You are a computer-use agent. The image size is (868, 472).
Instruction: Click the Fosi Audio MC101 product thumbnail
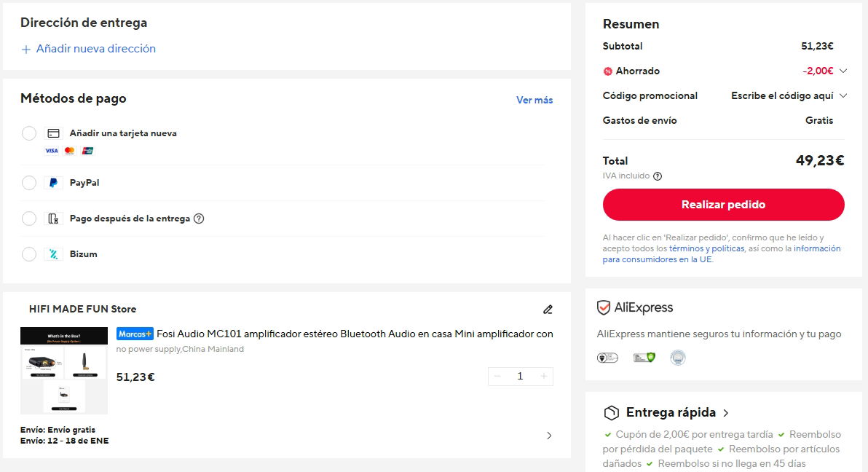tap(64, 371)
